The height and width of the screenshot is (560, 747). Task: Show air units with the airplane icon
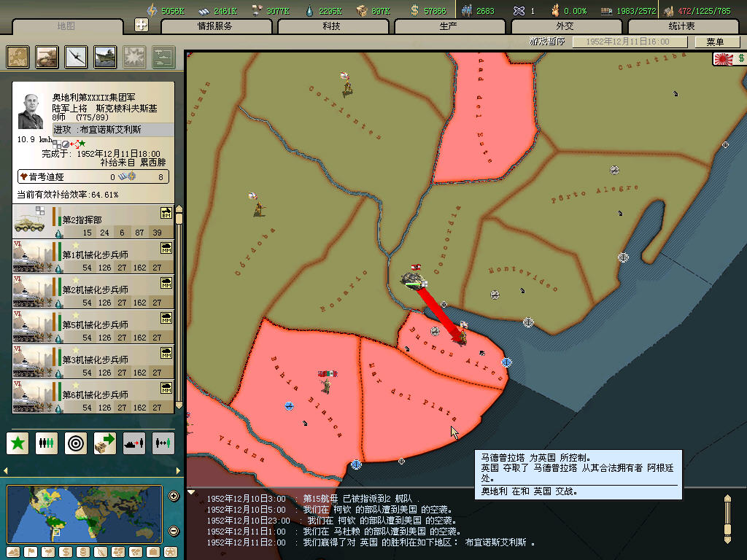coord(77,57)
